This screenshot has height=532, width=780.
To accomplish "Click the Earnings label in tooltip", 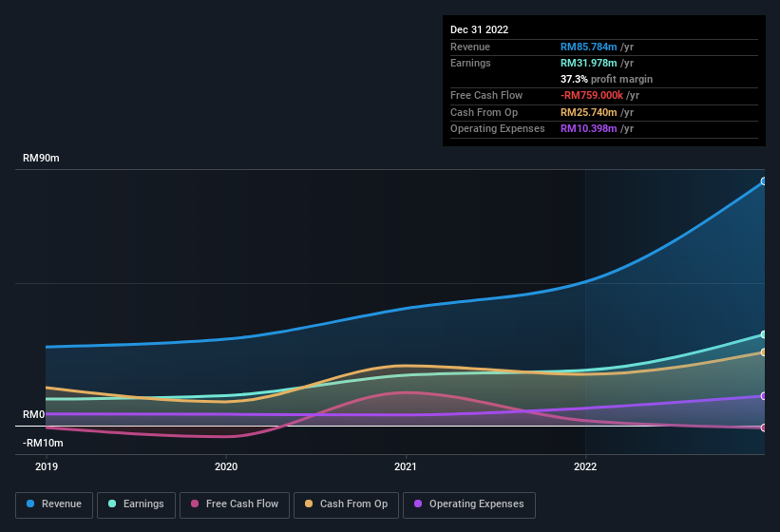I will 470,63.
